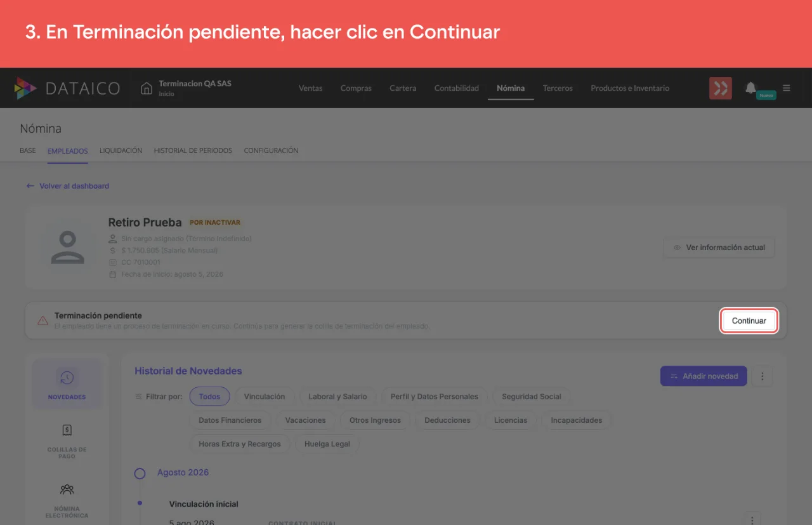Filter by Huelga Legal
812x525 pixels.
327,444
